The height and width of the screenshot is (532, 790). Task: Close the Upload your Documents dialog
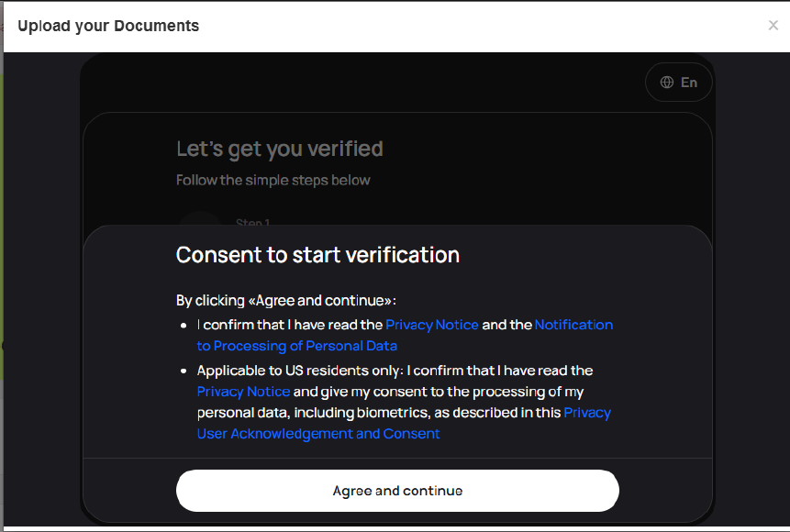click(773, 26)
